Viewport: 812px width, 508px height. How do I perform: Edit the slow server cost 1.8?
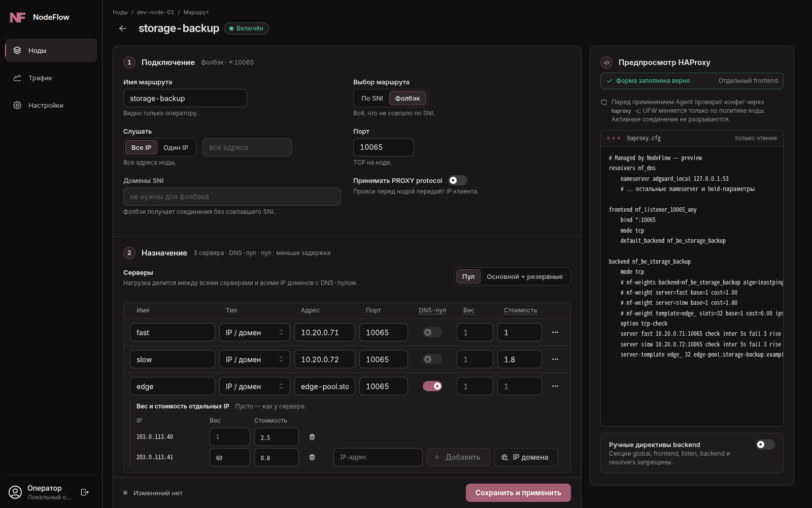520,359
